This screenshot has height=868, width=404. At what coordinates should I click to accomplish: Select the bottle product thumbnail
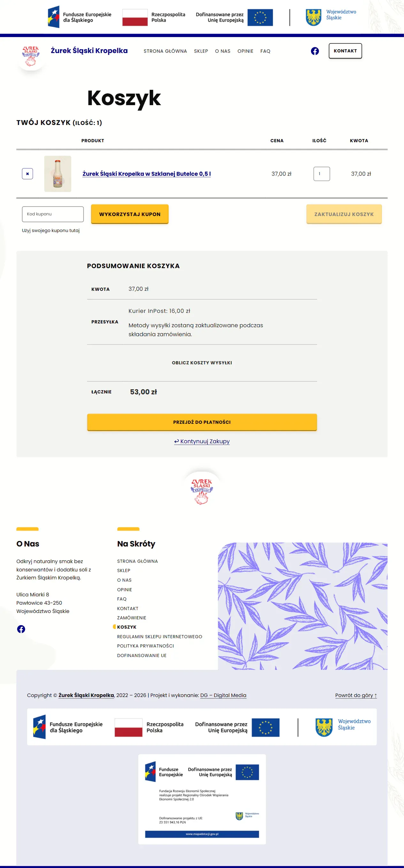point(57,174)
